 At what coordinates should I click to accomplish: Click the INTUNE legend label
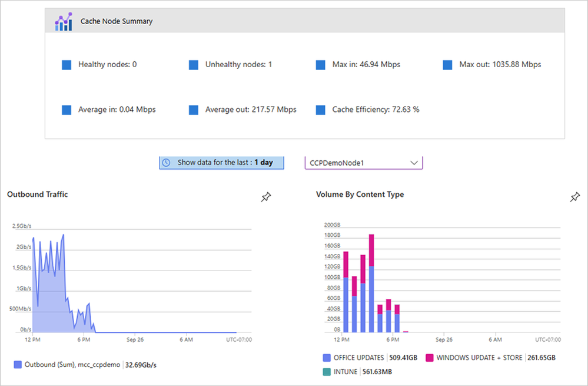(x=346, y=372)
